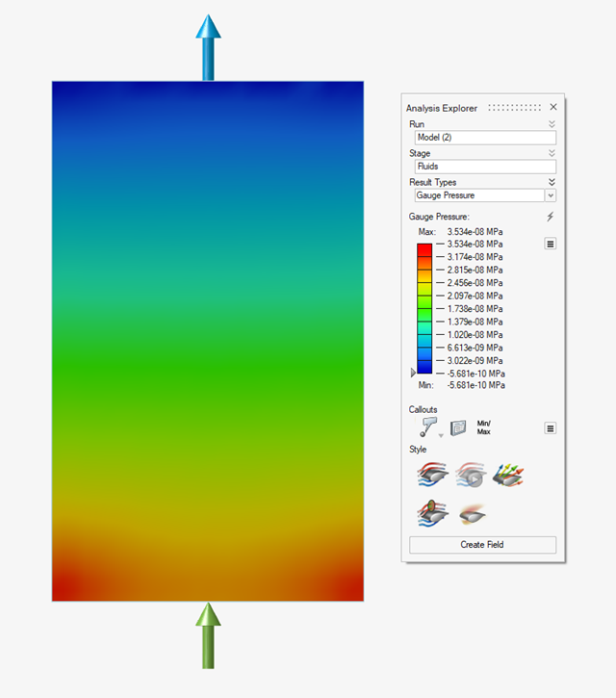Click the red band in the legend
Viewport: 616px width, 698px height.
click(x=423, y=250)
